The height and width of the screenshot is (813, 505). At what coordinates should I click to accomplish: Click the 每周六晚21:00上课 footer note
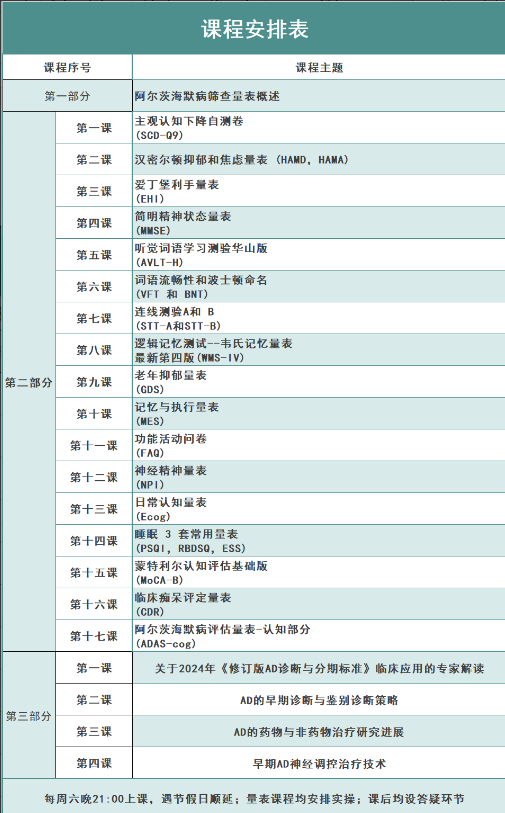coord(254,798)
